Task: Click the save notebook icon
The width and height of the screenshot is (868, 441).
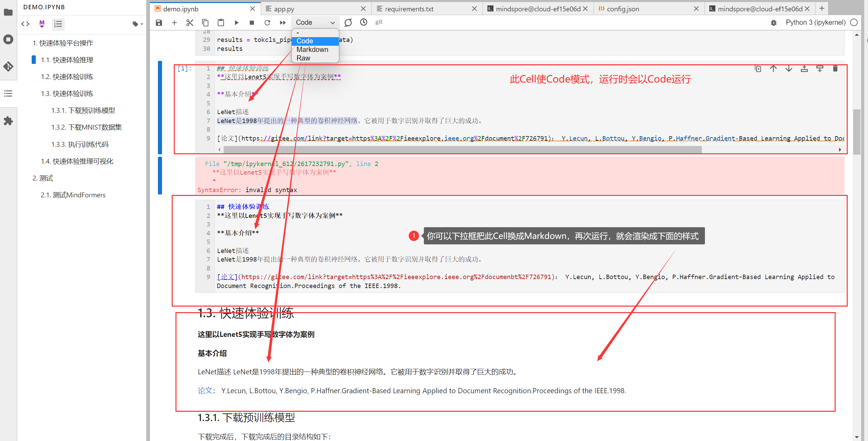Action: click(x=159, y=23)
